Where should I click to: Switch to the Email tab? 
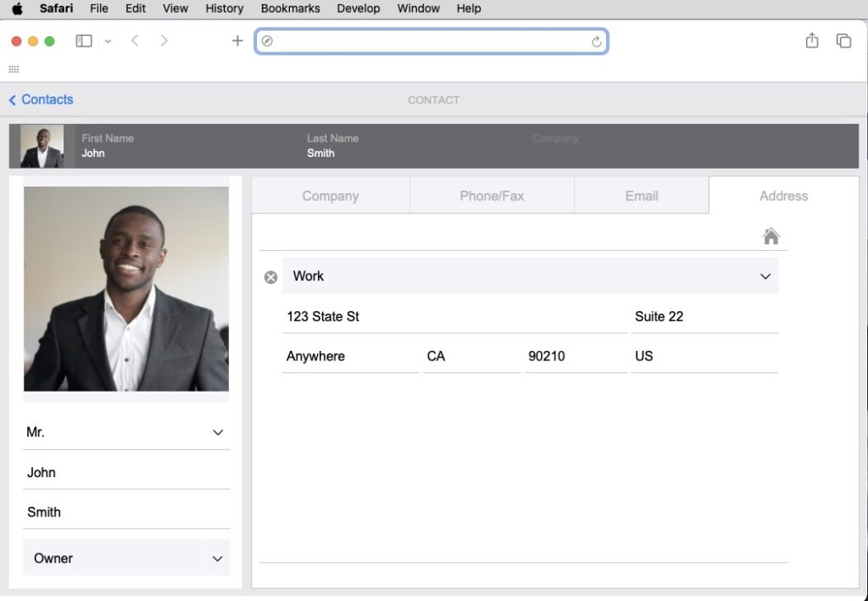(x=642, y=195)
